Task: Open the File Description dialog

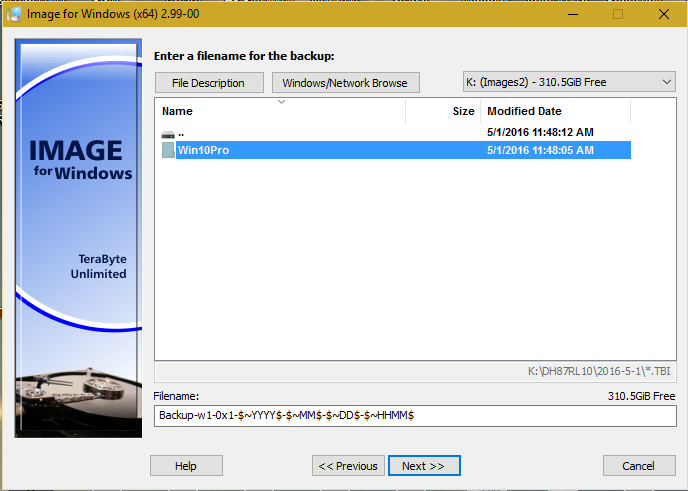Action: click(x=209, y=83)
